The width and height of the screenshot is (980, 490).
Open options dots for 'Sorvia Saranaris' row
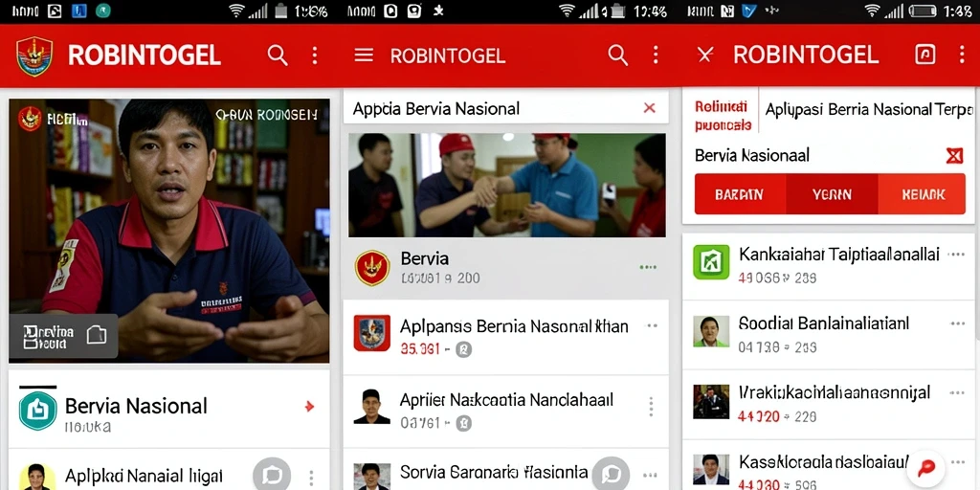tap(650, 476)
